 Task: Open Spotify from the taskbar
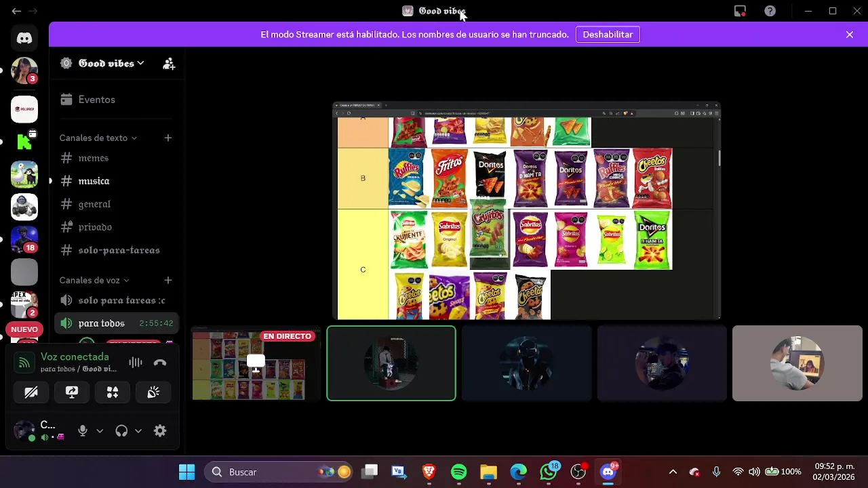(x=459, y=472)
